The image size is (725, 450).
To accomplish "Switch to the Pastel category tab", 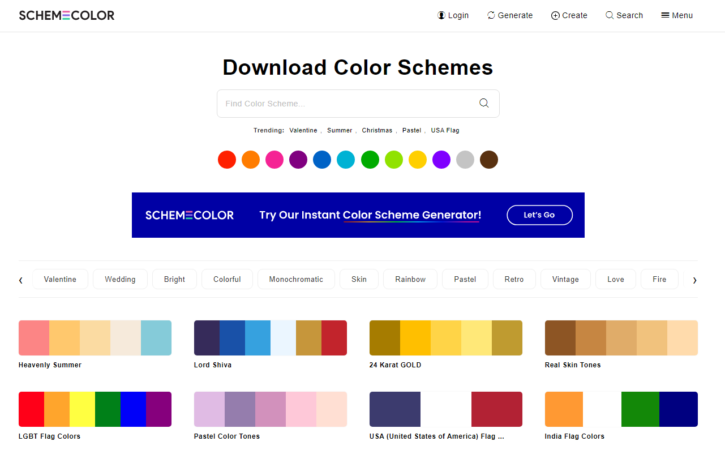I will [465, 279].
